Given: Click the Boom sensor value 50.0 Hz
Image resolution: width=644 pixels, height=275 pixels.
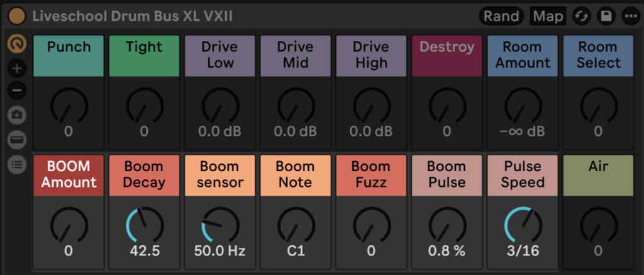Looking at the screenshot, I should click(219, 250).
